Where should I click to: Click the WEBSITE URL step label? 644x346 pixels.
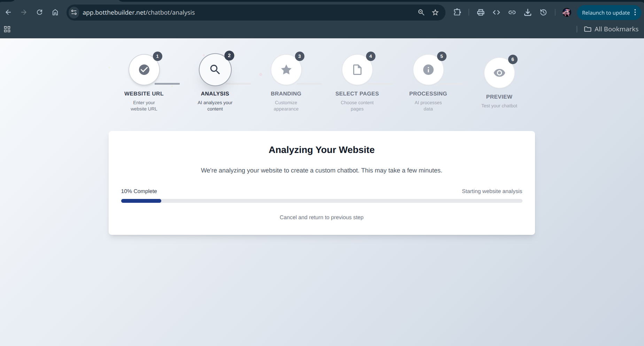pyautogui.click(x=144, y=94)
